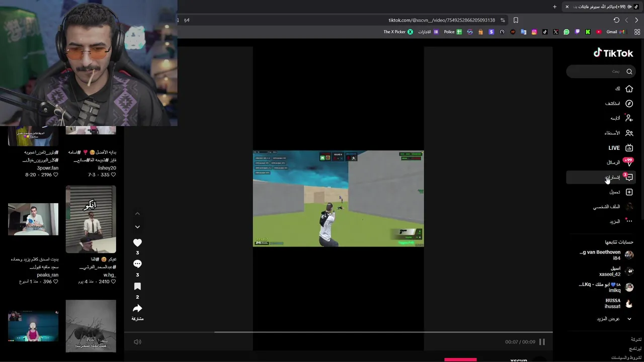Viewport: 644px width, 362px height.
Task: Open the 'الاجازات' bookmark
Action: (x=429, y=32)
